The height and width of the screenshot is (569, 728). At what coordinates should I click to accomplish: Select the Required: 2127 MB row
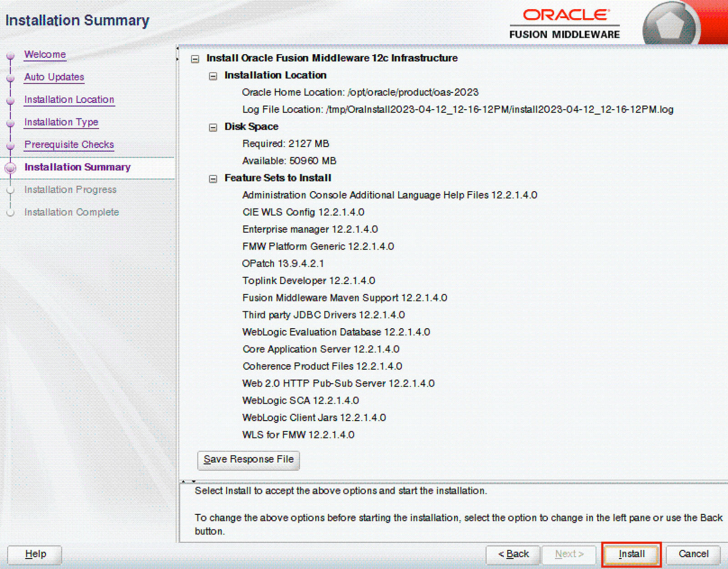(x=286, y=144)
